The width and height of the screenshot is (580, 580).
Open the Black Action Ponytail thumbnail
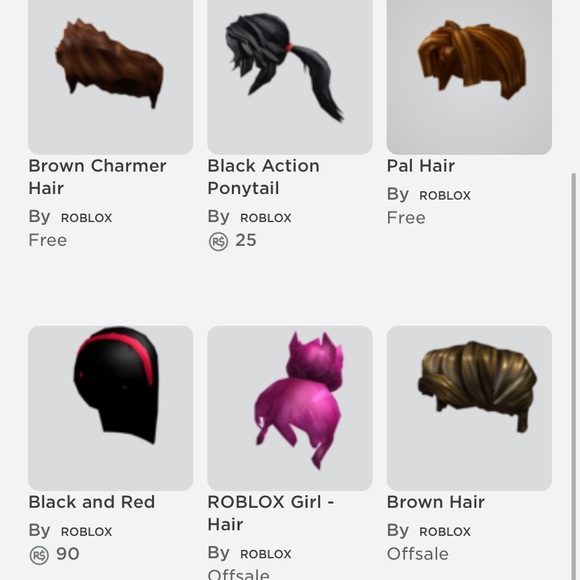point(290,77)
